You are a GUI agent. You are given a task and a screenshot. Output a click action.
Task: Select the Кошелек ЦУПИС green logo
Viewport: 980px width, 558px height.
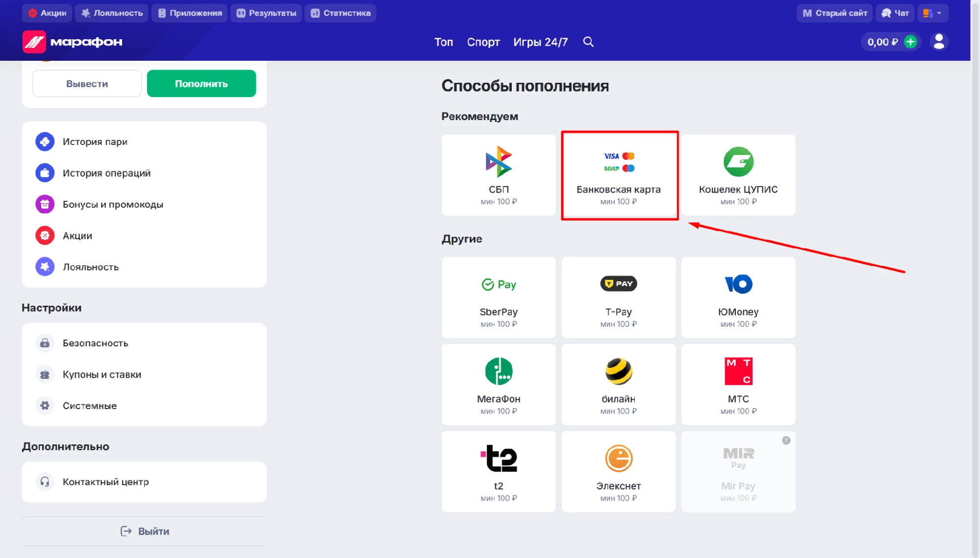[738, 162]
